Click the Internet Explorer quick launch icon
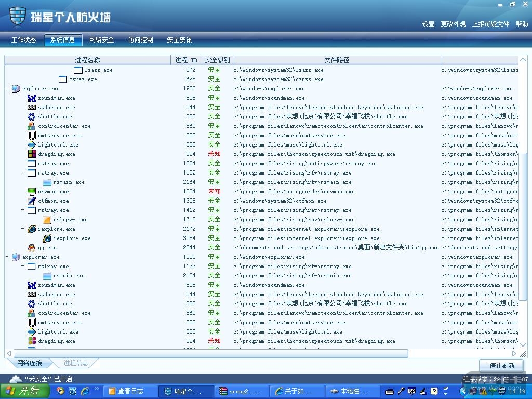 [x=85, y=391]
